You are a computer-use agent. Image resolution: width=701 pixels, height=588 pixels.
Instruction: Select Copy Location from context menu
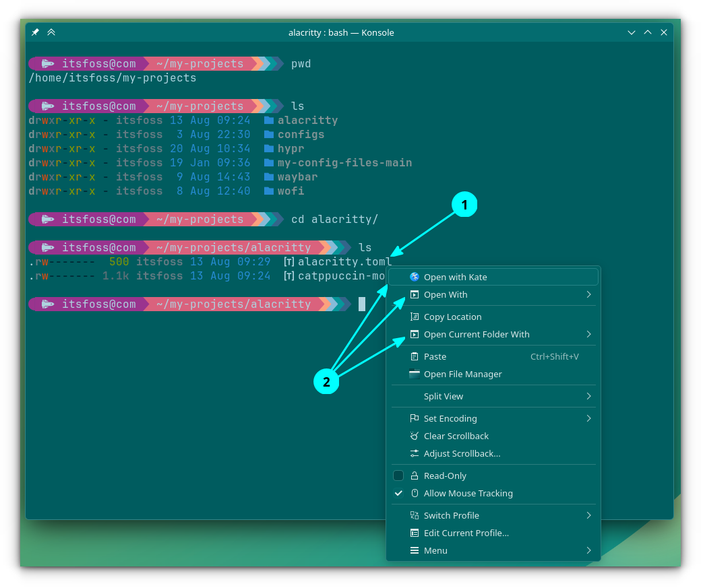tap(452, 317)
